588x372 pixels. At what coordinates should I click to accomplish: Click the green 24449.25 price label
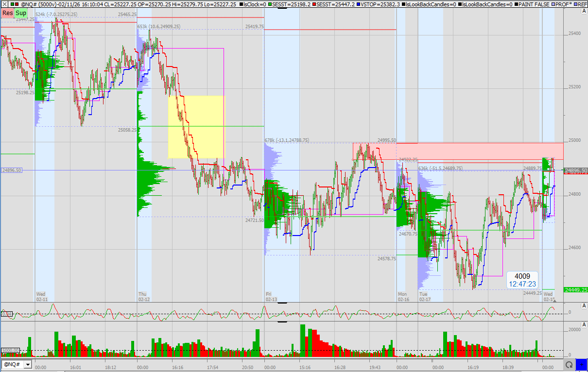point(575,290)
